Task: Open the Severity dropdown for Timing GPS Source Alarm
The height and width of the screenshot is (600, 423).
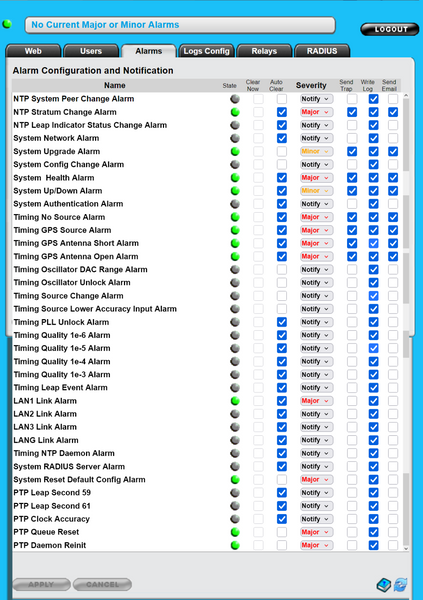Action: (x=316, y=230)
